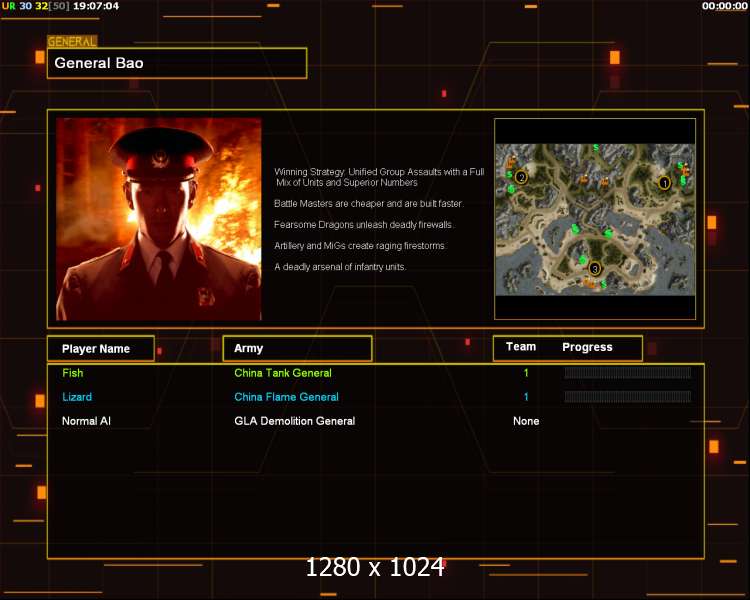Select player name Fish
750x600 pixels.
pos(73,373)
